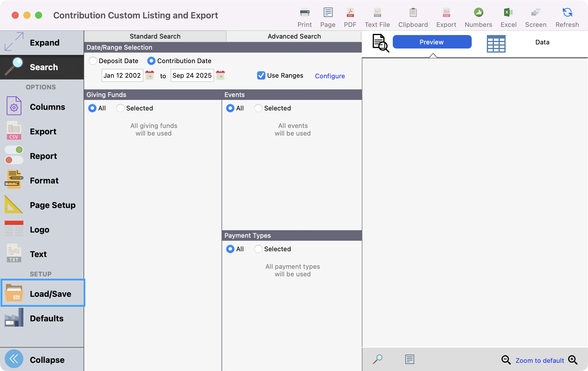Viewport: 588px width, 371px height.
Task: Open the Search sidebar section
Action: pyautogui.click(x=42, y=67)
